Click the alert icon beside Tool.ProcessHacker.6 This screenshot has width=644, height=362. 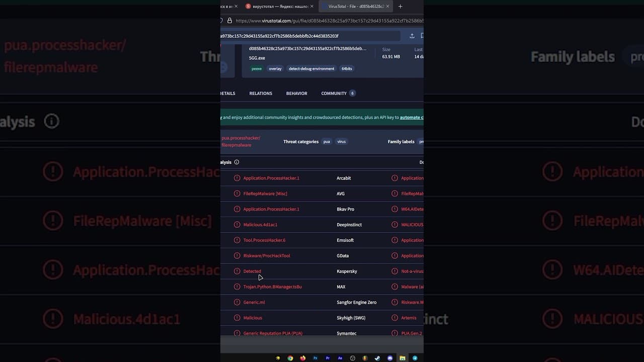click(x=237, y=240)
